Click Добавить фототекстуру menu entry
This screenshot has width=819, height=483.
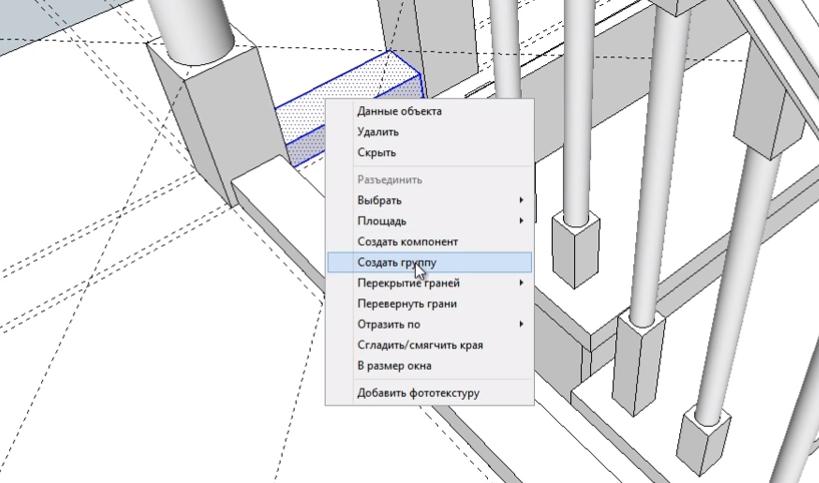pos(429,393)
